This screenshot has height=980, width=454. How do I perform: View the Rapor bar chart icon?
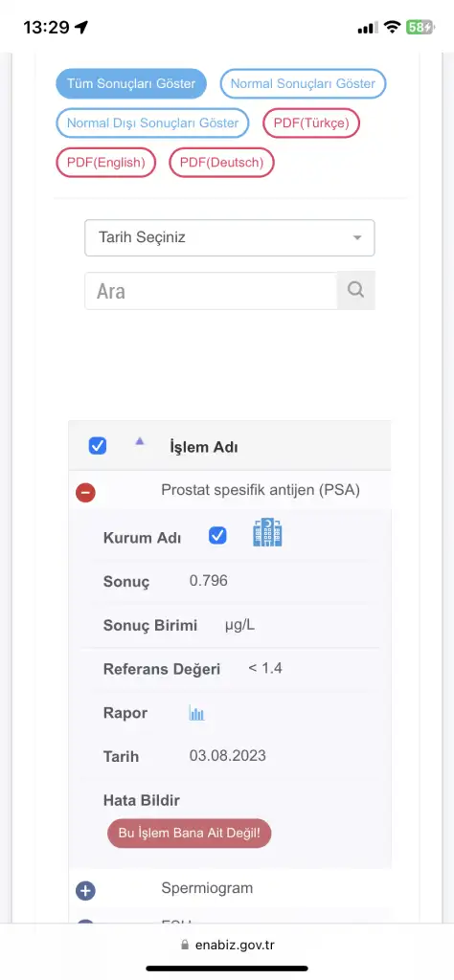click(x=197, y=713)
